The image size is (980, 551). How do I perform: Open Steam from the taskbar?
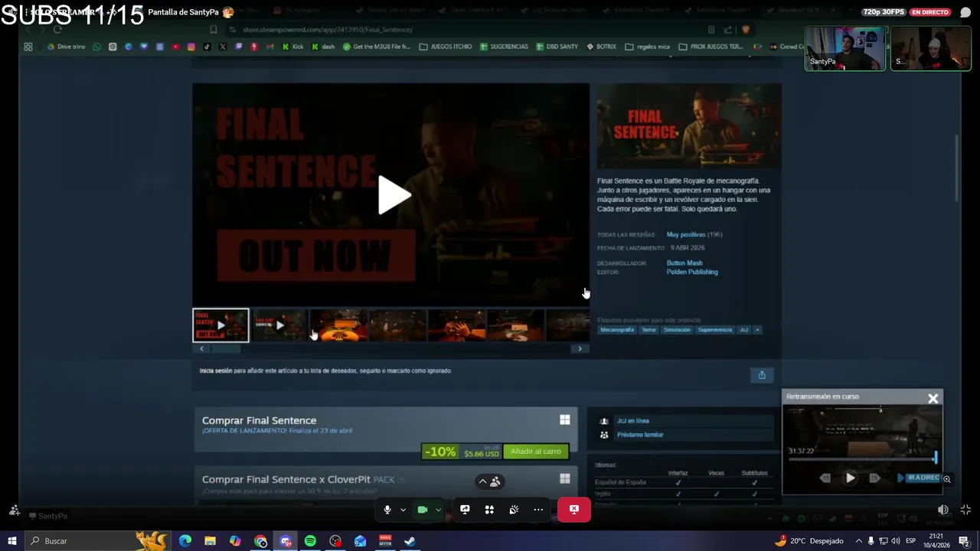pos(410,541)
